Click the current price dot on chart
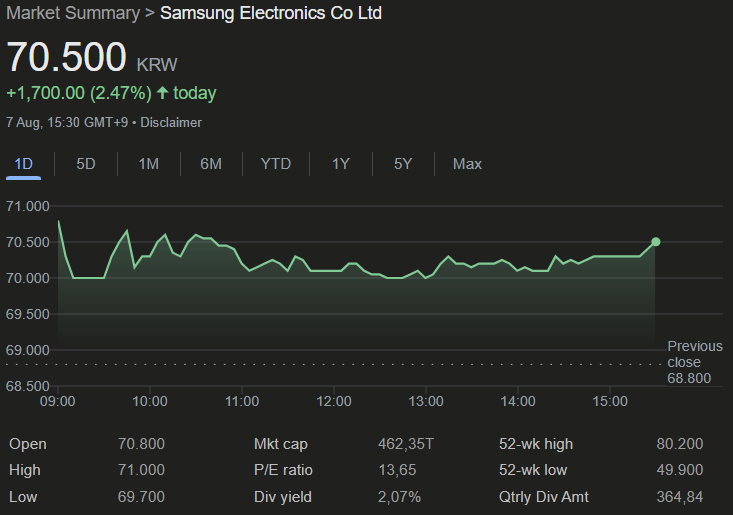The height and width of the screenshot is (515, 733). (655, 242)
